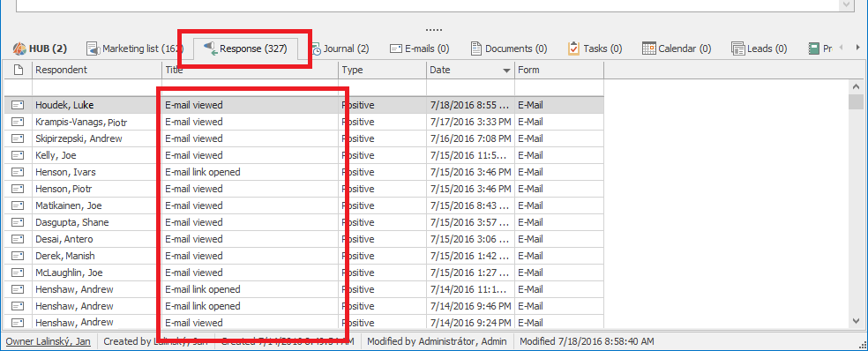Click the Type filter field
The width and height of the screenshot is (868, 351).
[x=383, y=87]
